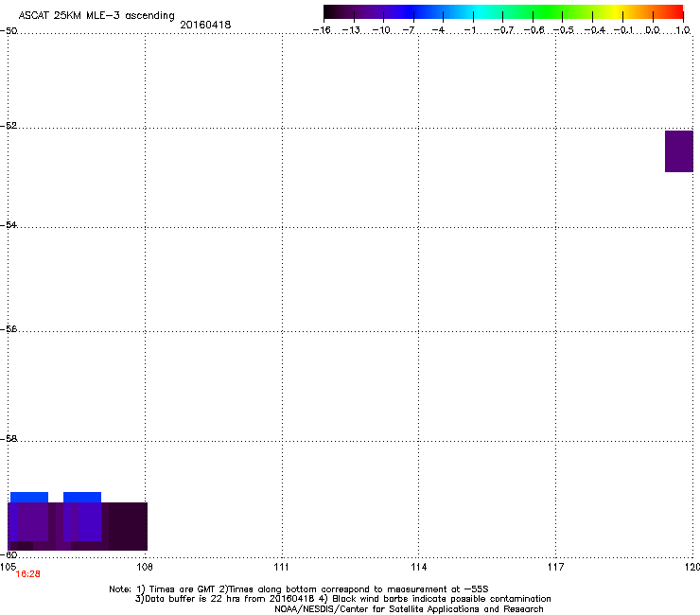The height and width of the screenshot is (615, 700).
Task: Click the colorbar label -0.4
Action: point(595,30)
